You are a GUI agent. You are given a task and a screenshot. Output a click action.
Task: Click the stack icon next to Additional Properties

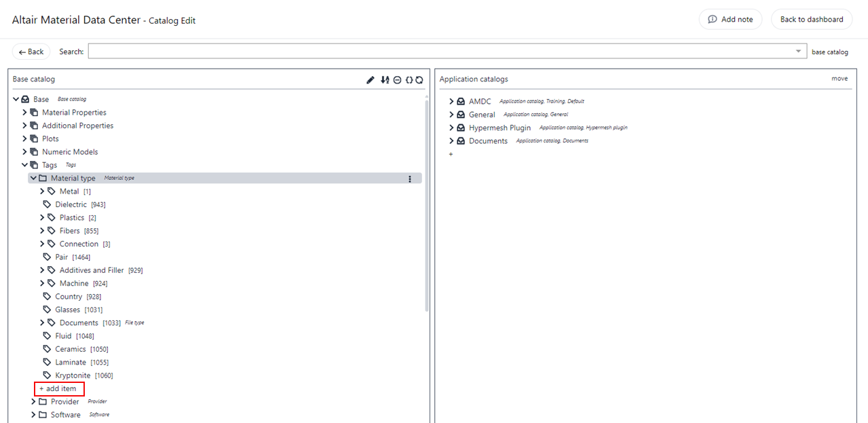pos(34,126)
